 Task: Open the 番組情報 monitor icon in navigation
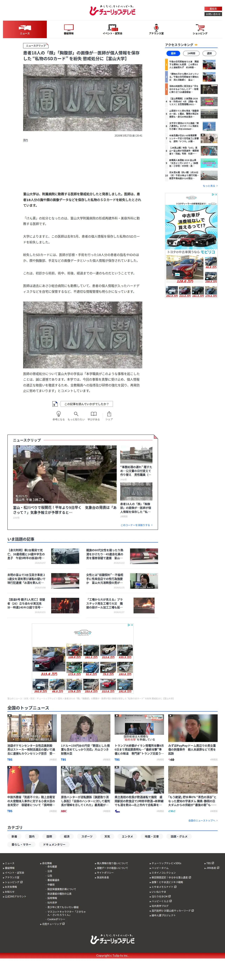point(69,28)
